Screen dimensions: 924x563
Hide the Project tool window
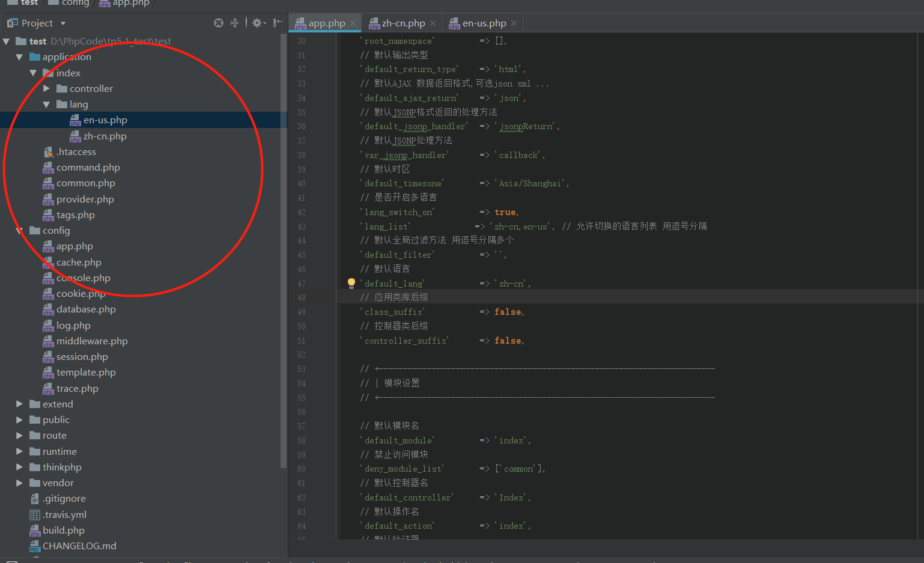277,22
